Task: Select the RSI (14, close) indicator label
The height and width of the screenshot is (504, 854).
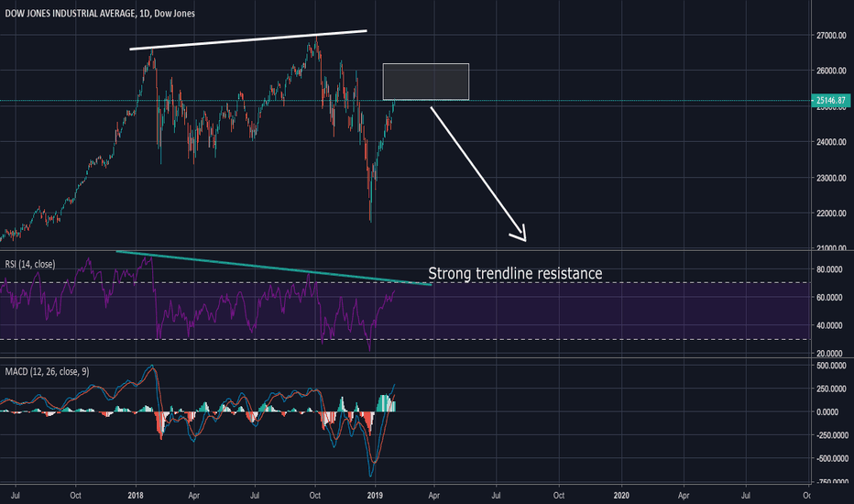Action: pyautogui.click(x=30, y=264)
